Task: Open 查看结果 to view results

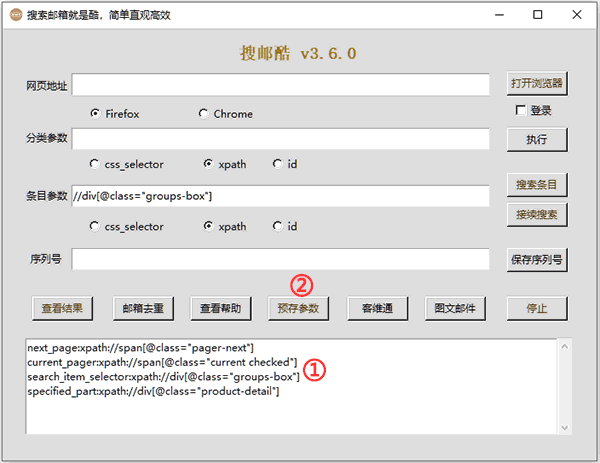Action: pos(62,308)
